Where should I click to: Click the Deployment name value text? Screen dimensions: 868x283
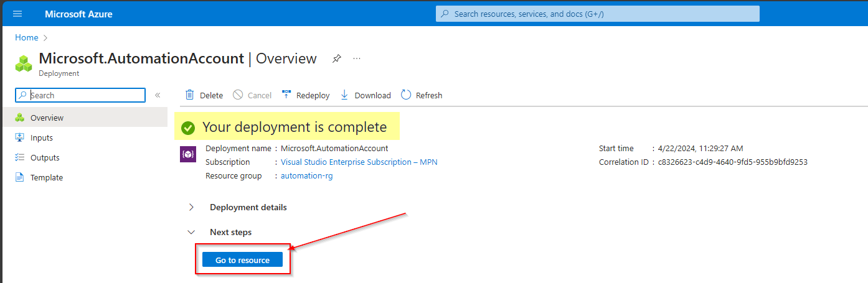(x=334, y=148)
